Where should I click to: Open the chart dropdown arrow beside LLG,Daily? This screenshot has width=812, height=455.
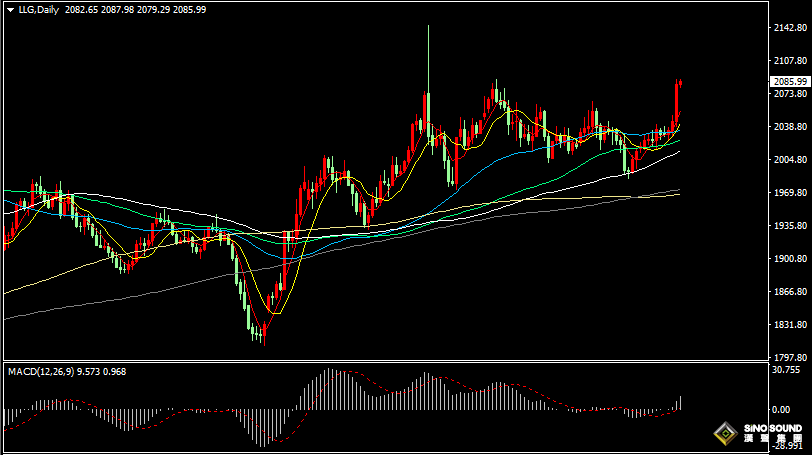click(9, 9)
